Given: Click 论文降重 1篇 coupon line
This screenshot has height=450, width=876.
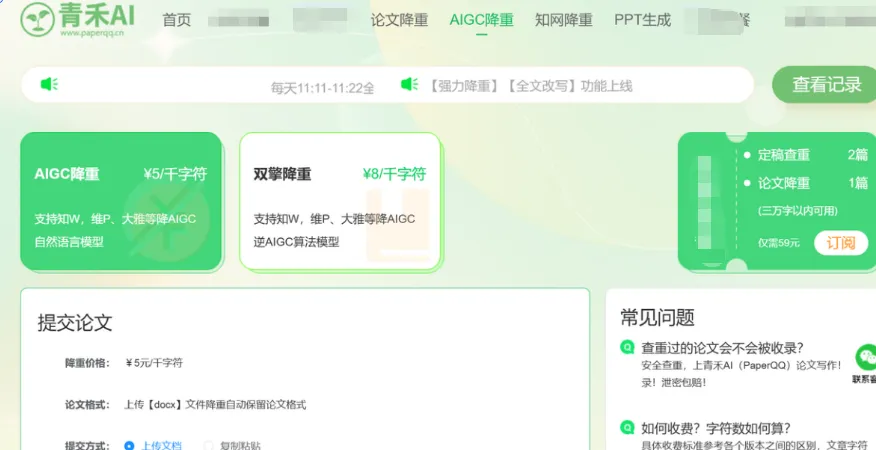Looking at the screenshot, I should [x=813, y=183].
